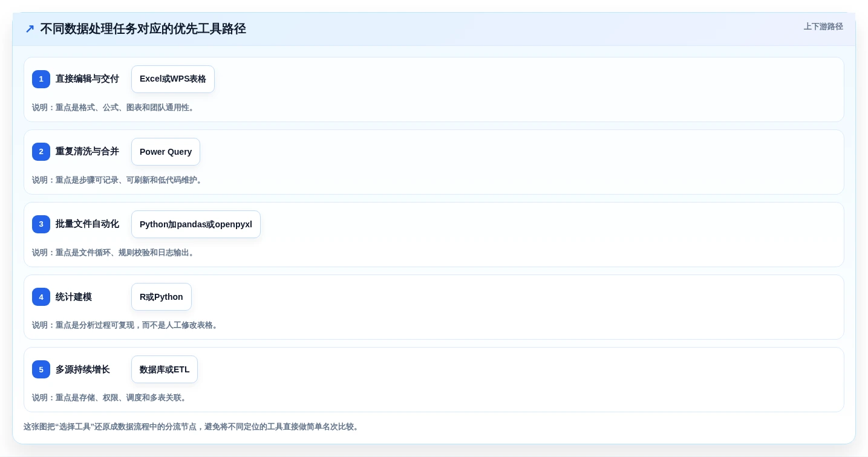Select the 统计建模 task label
868x457 pixels.
[x=74, y=297]
